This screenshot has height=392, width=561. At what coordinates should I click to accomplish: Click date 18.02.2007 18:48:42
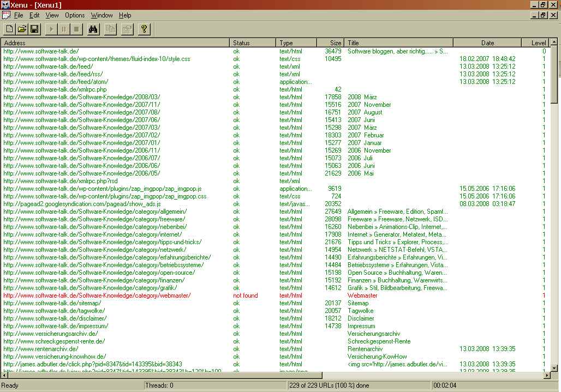[487, 59]
